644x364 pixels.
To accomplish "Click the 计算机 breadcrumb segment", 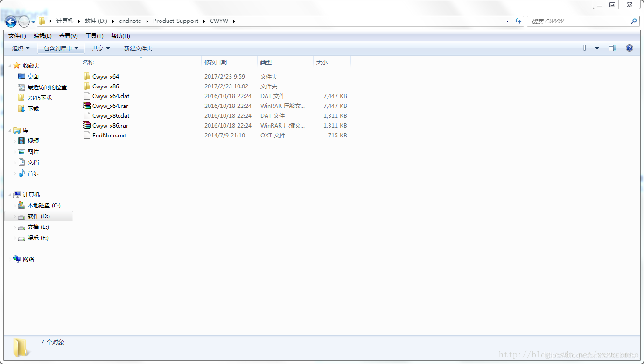I will point(65,21).
